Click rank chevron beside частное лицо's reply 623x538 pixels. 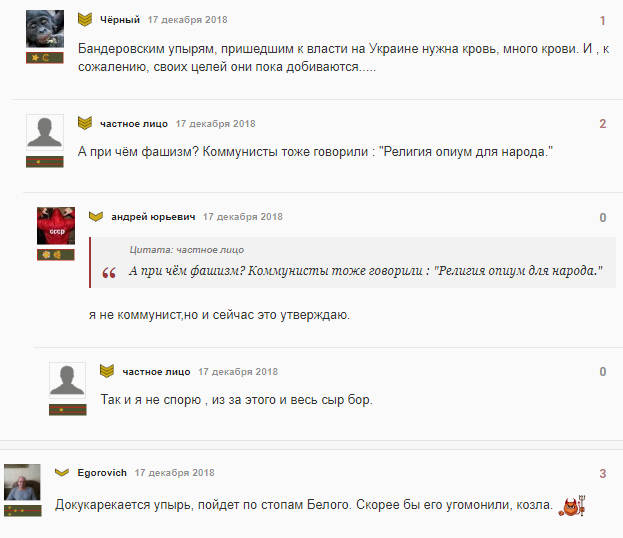107,371
